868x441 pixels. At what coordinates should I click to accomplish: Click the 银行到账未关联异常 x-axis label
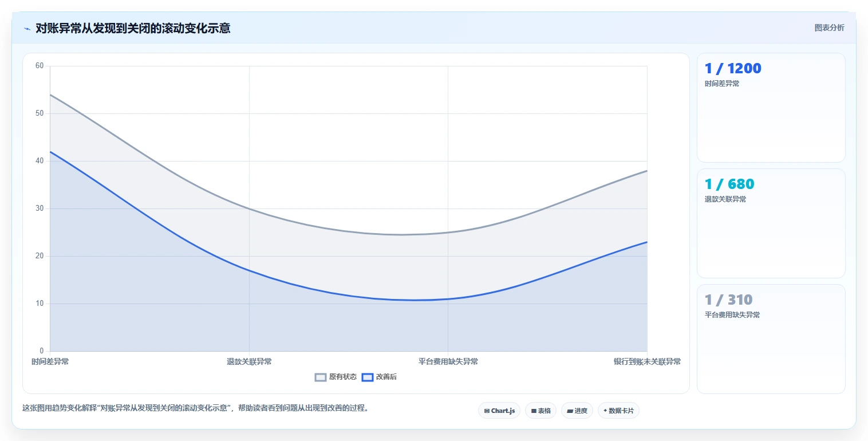point(647,361)
